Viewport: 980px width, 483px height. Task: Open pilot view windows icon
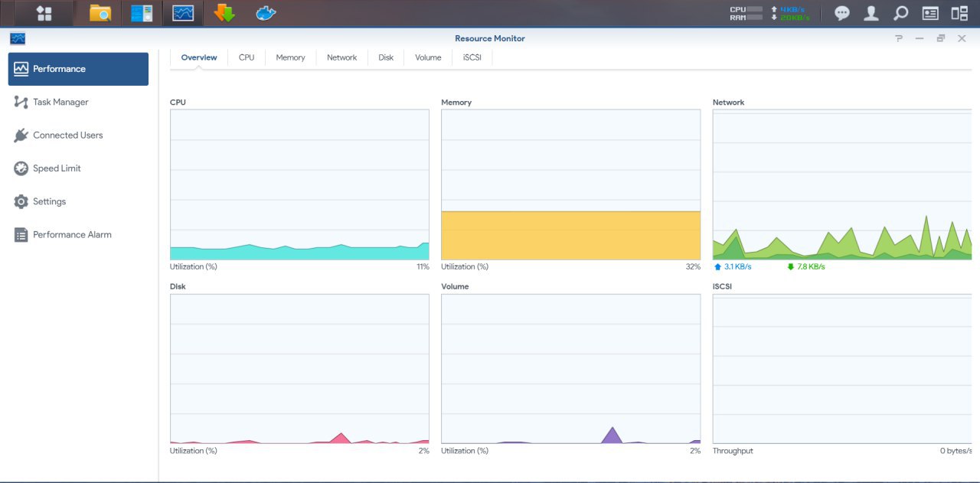coord(959,13)
